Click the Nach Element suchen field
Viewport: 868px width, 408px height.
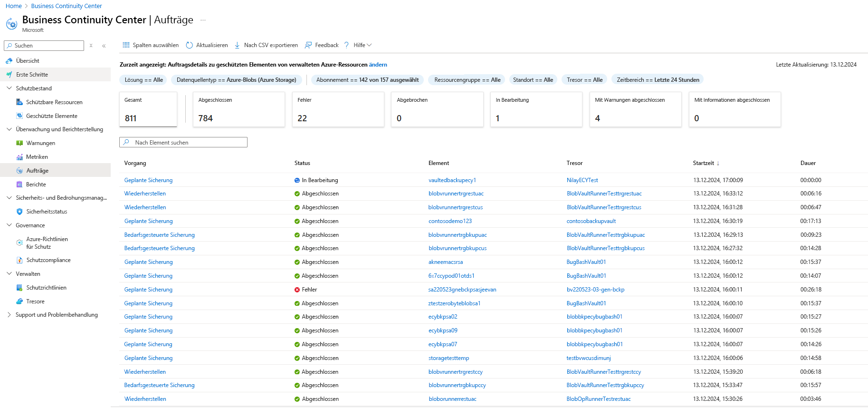point(183,142)
